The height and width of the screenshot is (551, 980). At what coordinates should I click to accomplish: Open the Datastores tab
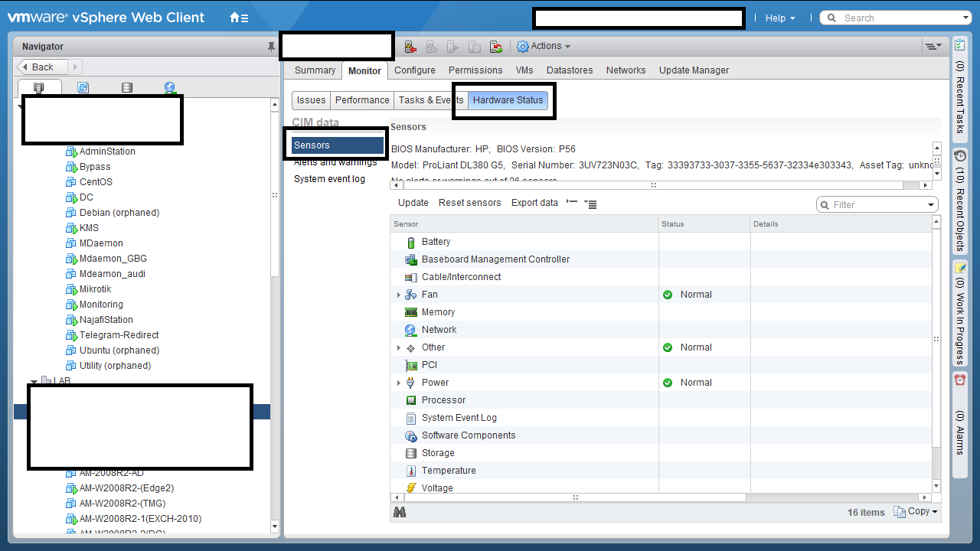pos(570,70)
